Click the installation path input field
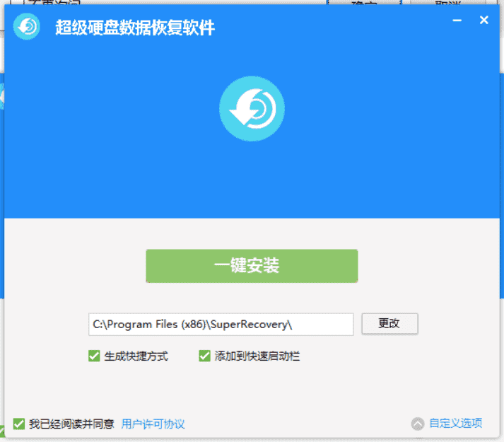Viewport: 504px width, 442px height. click(221, 325)
